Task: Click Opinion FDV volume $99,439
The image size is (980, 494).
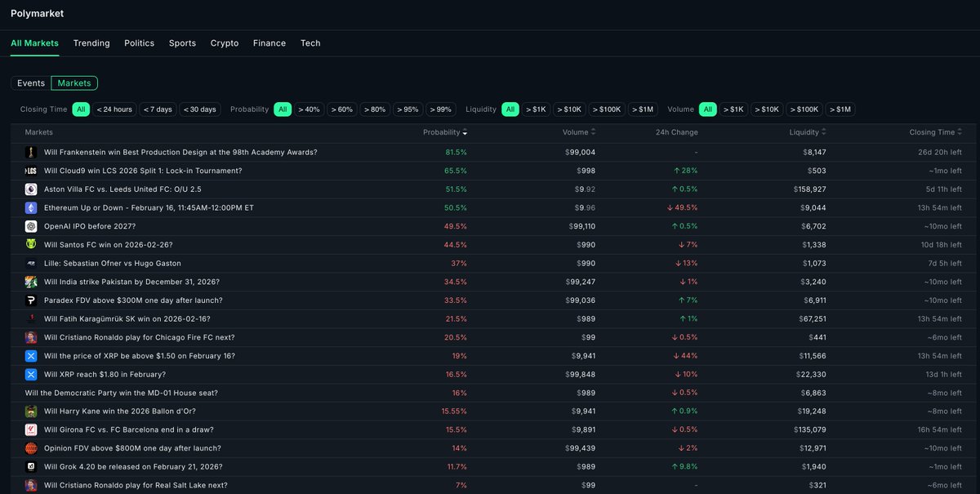Action: [x=580, y=448]
